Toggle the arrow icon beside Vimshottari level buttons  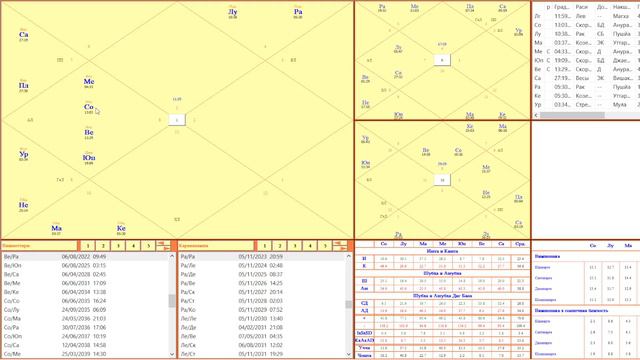[163, 246]
